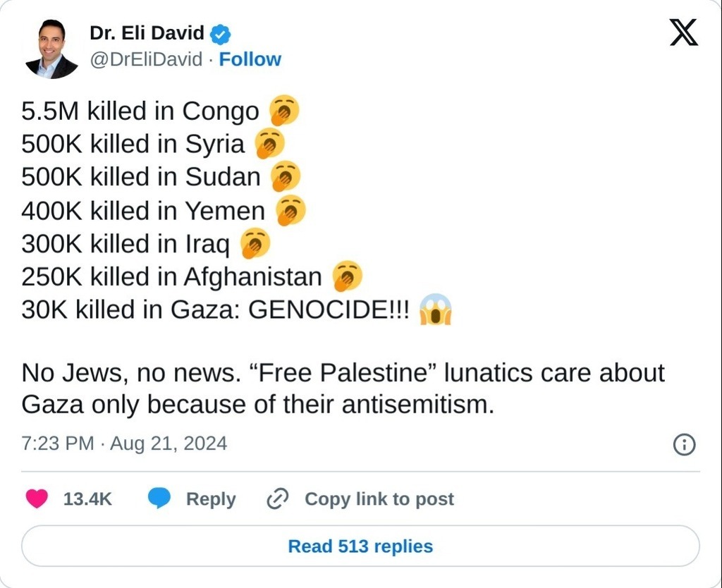The width and height of the screenshot is (722, 588).
Task: Like the post with the heart icon
Action: (37, 499)
